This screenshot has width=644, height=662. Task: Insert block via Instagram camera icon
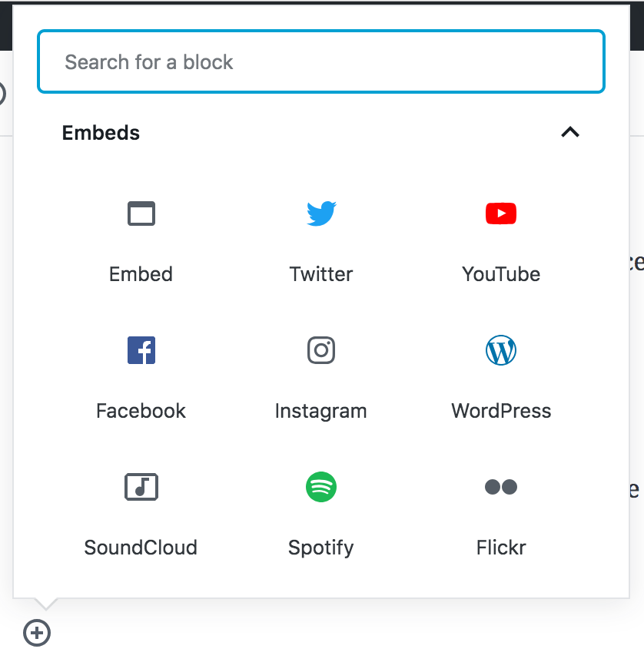pos(321,350)
